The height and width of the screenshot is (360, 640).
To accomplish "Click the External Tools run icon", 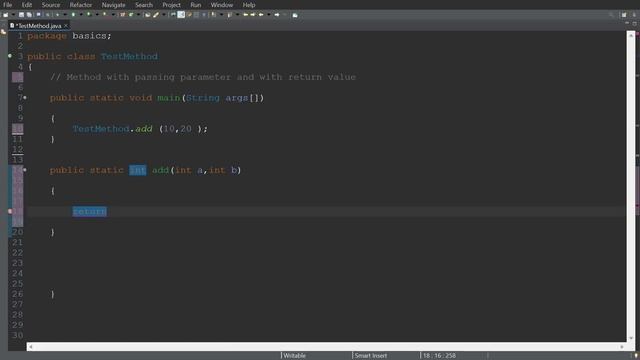I will pos(104,15).
